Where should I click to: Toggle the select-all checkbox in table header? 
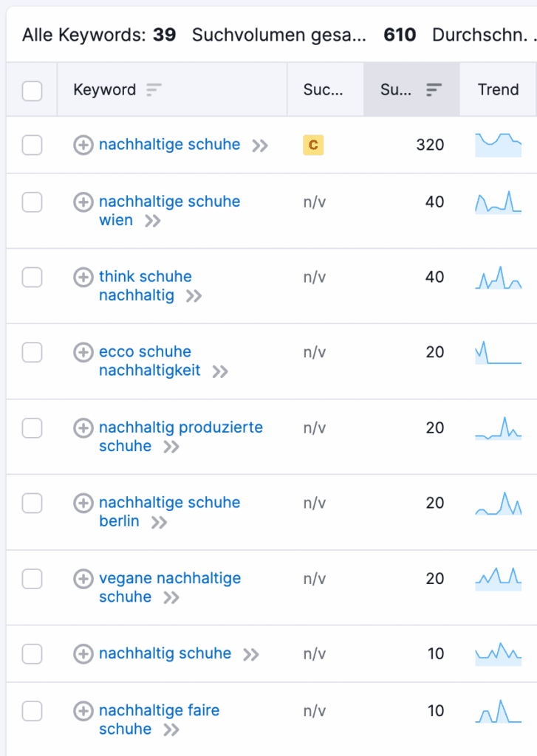pyautogui.click(x=32, y=91)
